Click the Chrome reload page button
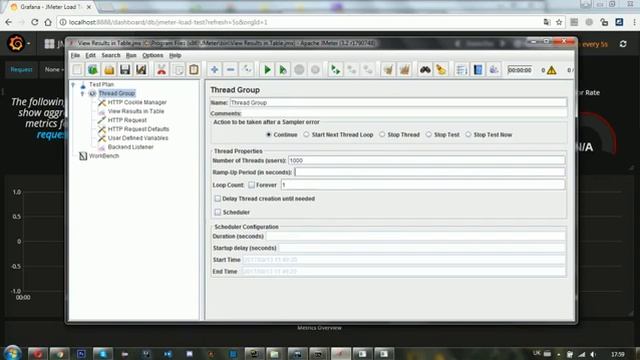This screenshot has height=360, width=640. pos(35,22)
